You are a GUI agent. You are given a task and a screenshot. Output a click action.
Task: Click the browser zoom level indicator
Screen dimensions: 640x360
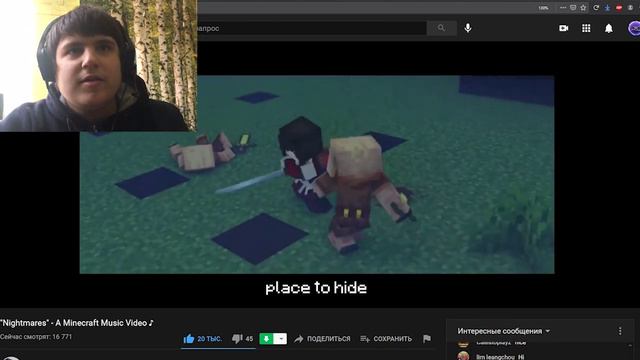click(543, 8)
